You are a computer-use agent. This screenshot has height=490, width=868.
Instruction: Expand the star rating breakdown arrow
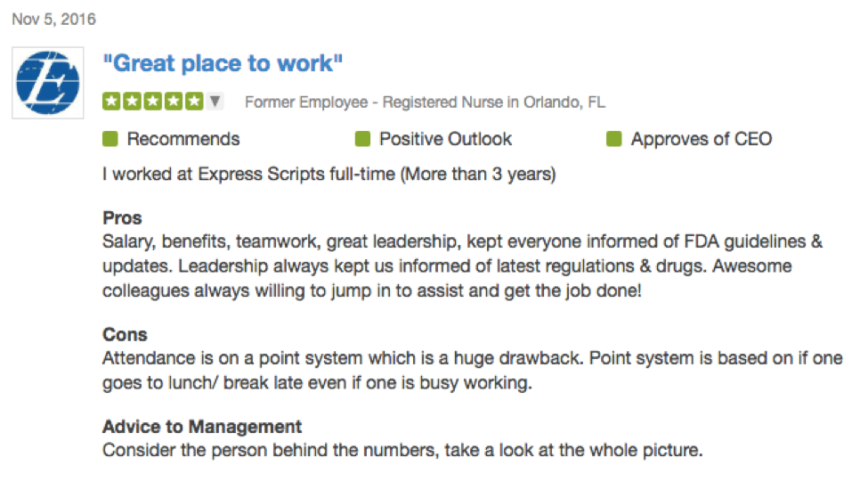(x=215, y=101)
